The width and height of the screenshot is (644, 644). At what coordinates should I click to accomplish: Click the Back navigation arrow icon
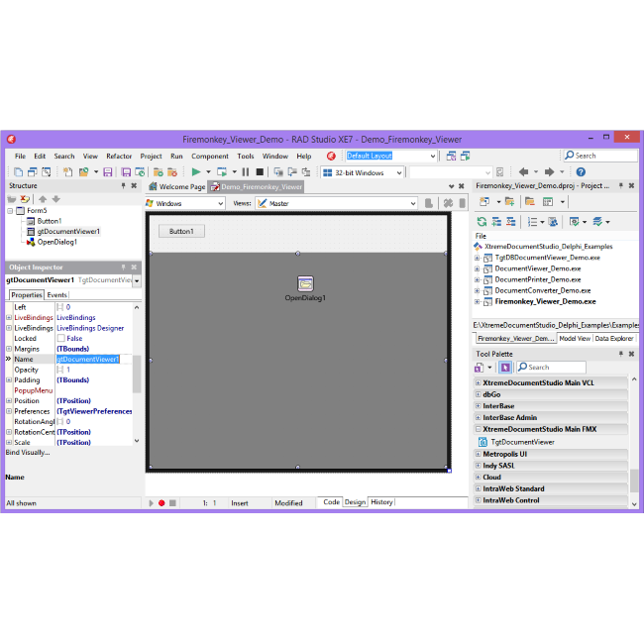point(523,172)
